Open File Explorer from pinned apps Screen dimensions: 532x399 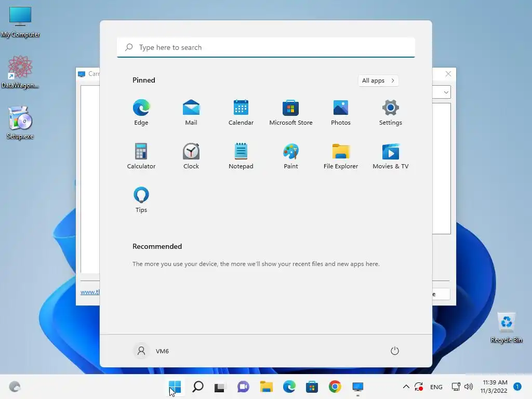341,156
